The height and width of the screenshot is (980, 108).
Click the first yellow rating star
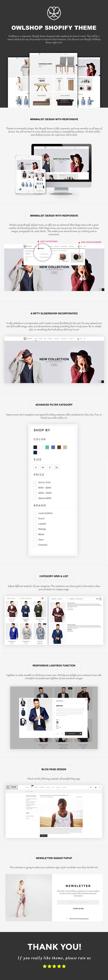pos(44,966)
